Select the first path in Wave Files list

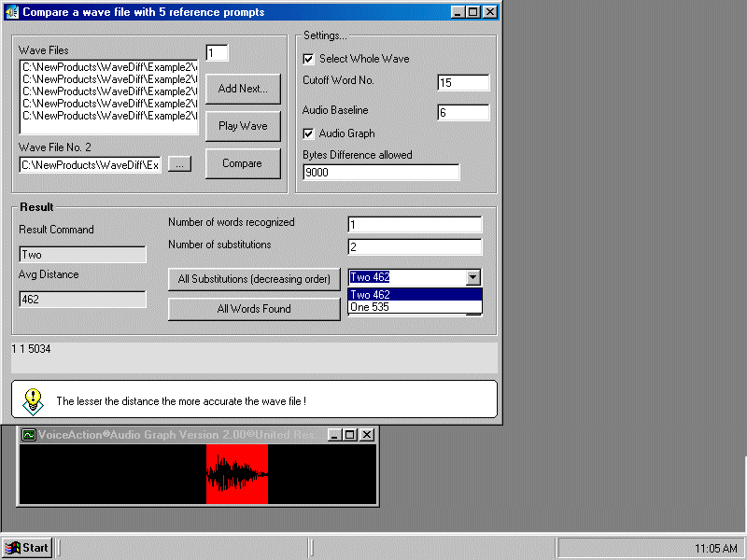click(109, 67)
